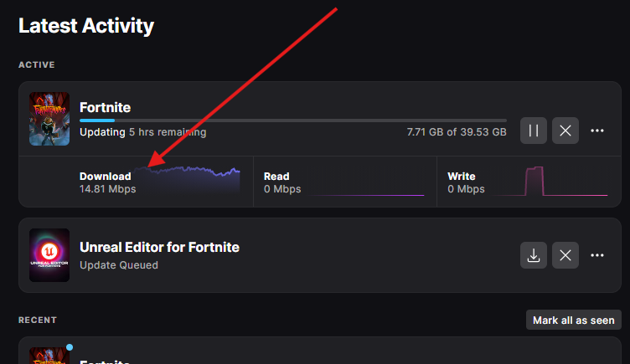
Task: Open Unreal Editor for Fortnite more options
Action: [597, 255]
